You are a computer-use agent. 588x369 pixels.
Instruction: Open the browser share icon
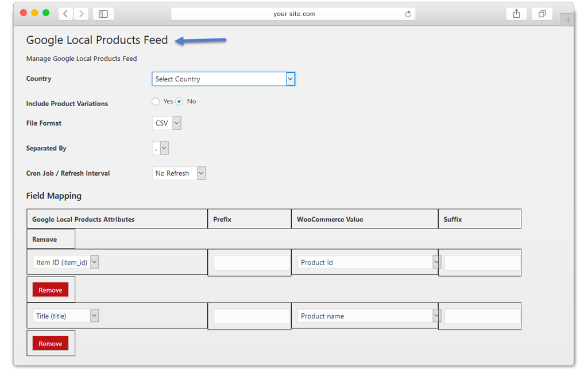click(516, 14)
